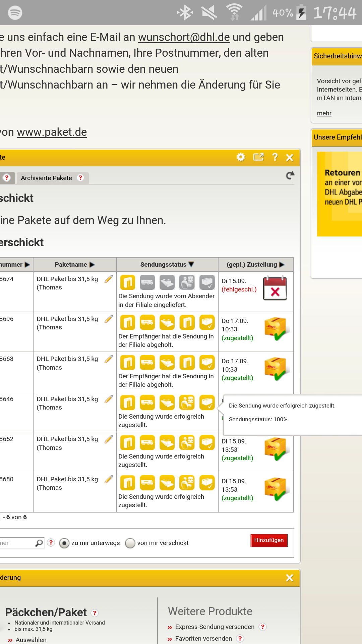Open www.paket.de link

point(52,132)
